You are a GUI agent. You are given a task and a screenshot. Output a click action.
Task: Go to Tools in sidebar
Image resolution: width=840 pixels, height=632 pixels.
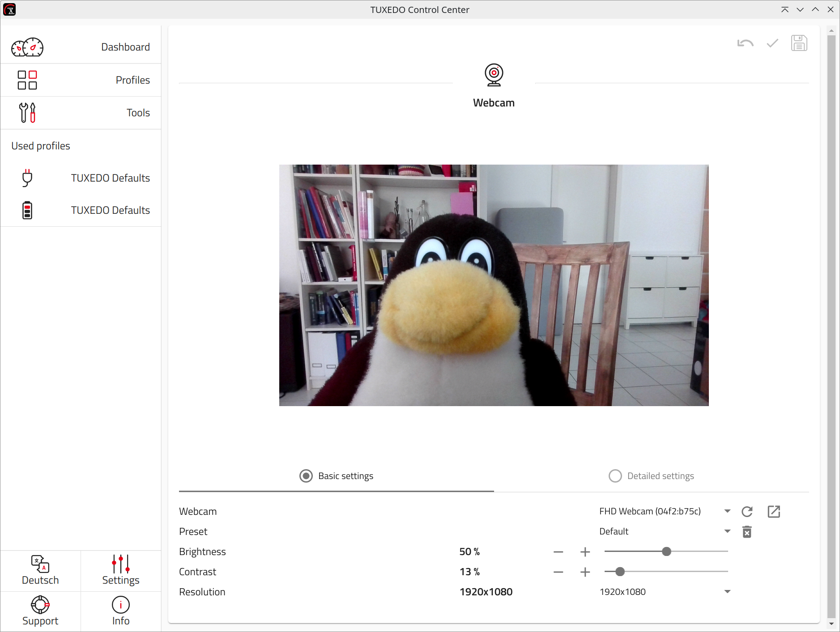[x=81, y=113]
